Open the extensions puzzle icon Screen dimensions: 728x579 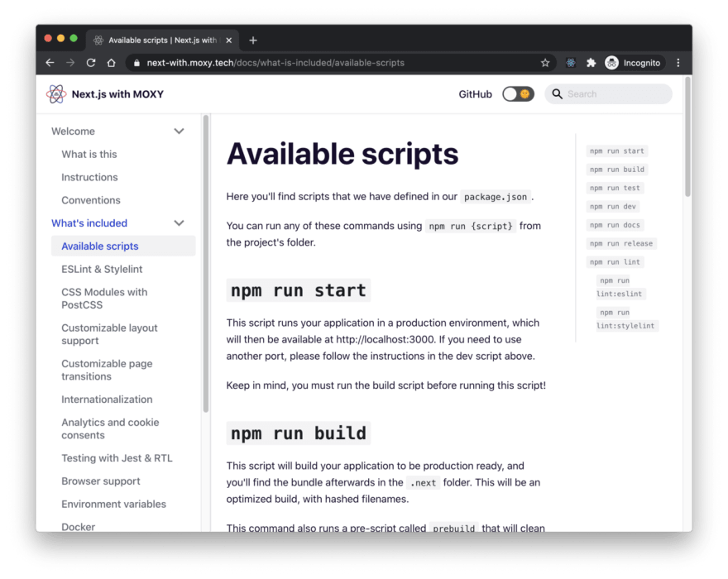[x=591, y=63]
